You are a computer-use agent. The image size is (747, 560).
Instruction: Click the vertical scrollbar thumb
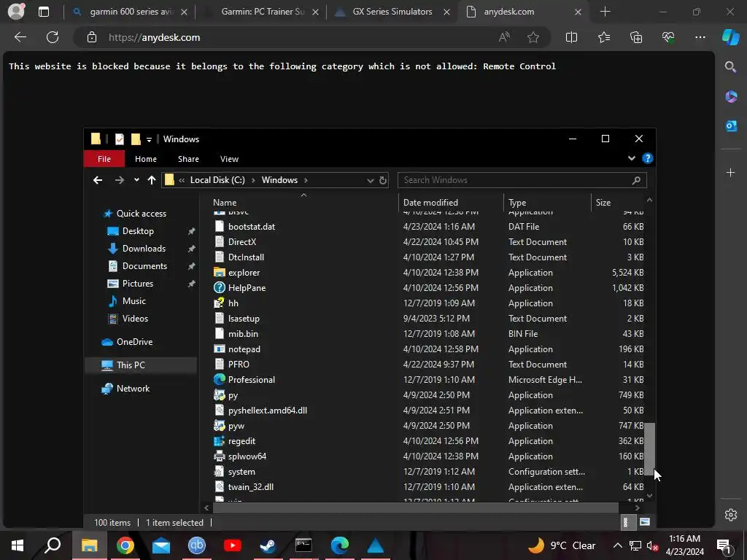pos(649,448)
